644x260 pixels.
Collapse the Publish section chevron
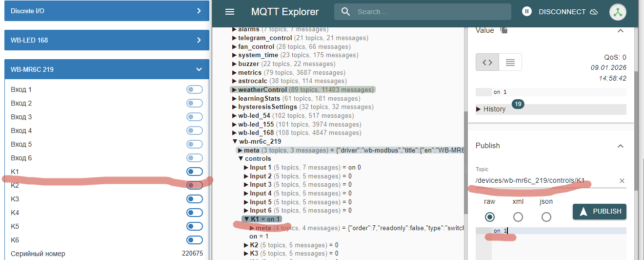620,146
